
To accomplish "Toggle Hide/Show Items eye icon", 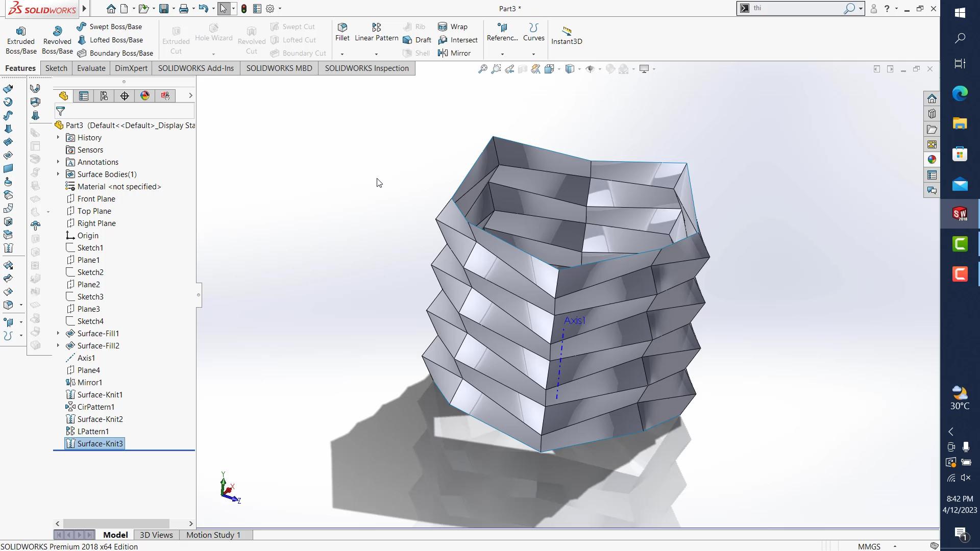I will point(590,69).
